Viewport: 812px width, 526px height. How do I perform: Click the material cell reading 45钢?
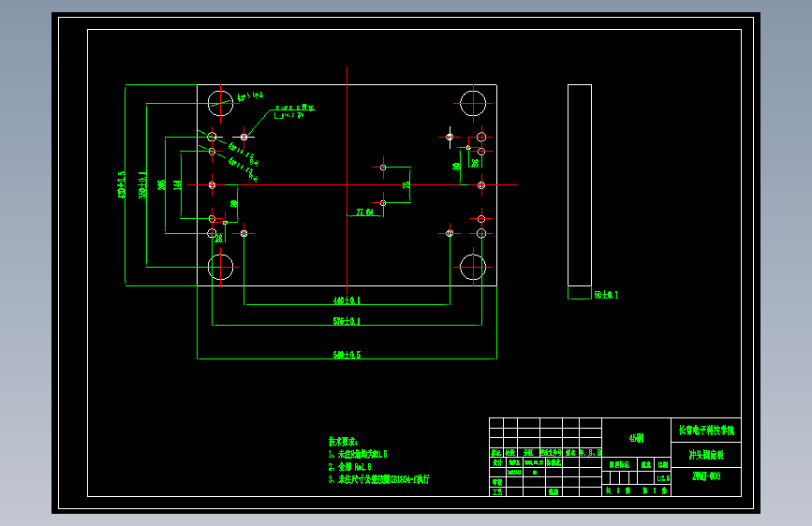coord(637,438)
